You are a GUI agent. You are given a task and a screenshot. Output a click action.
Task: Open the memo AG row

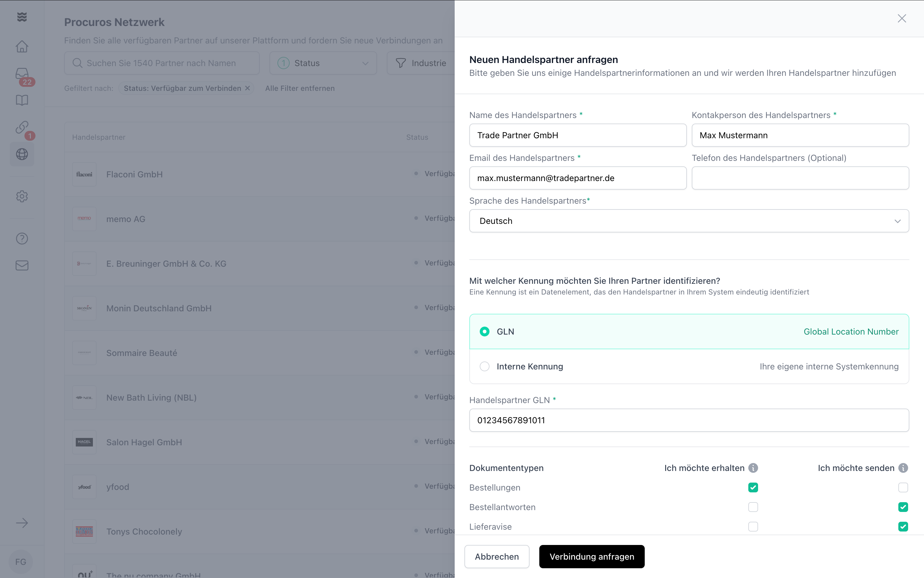pos(260,219)
